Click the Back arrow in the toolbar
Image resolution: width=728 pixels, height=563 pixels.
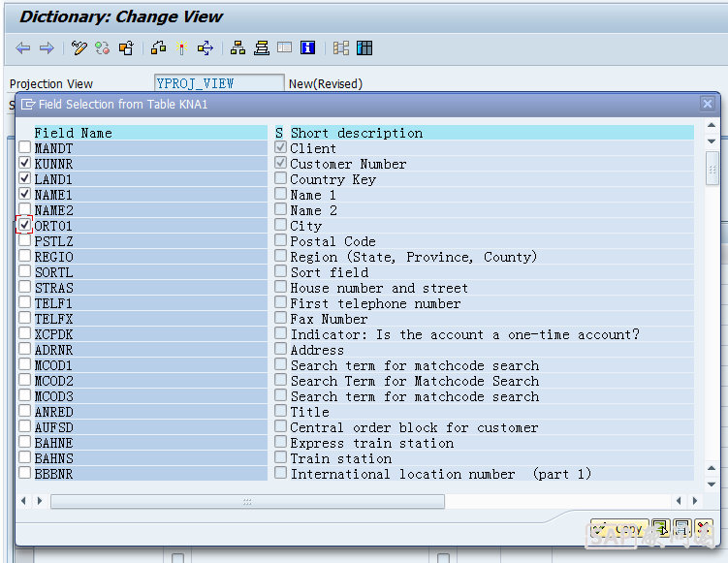coord(22,48)
